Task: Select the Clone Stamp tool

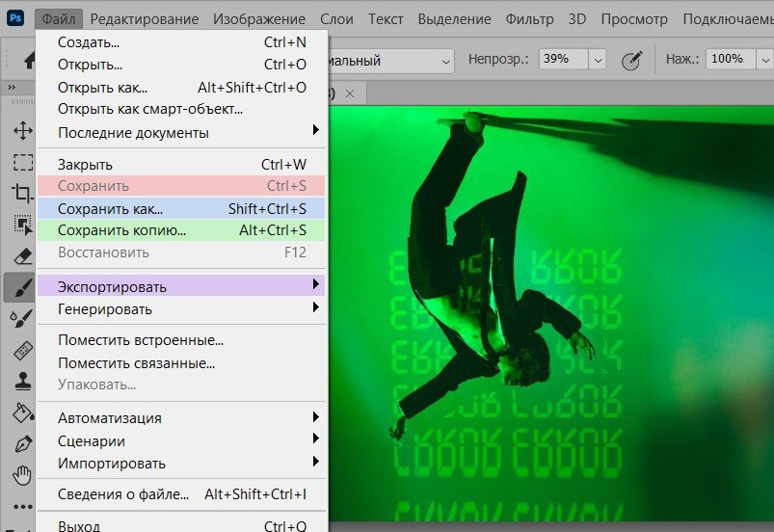Action: [x=23, y=381]
